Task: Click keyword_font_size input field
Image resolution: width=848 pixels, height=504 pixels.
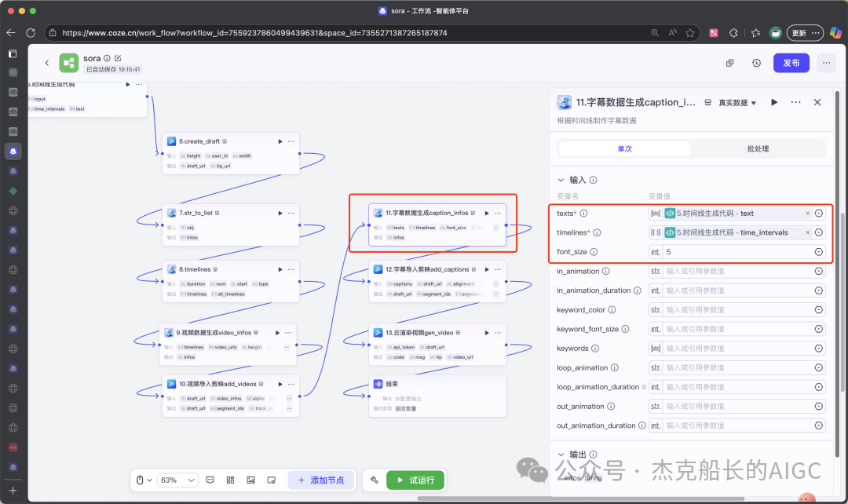Action: point(737,329)
